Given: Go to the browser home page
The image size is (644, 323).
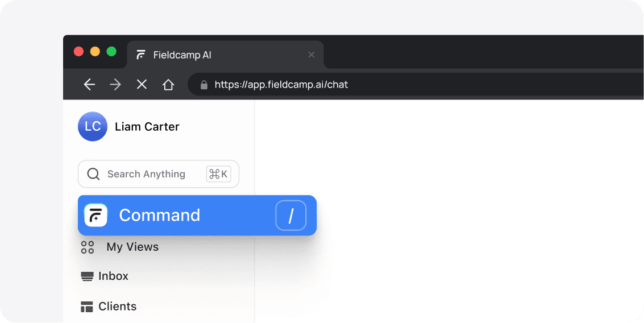Looking at the screenshot, I should tap(168, 85).
